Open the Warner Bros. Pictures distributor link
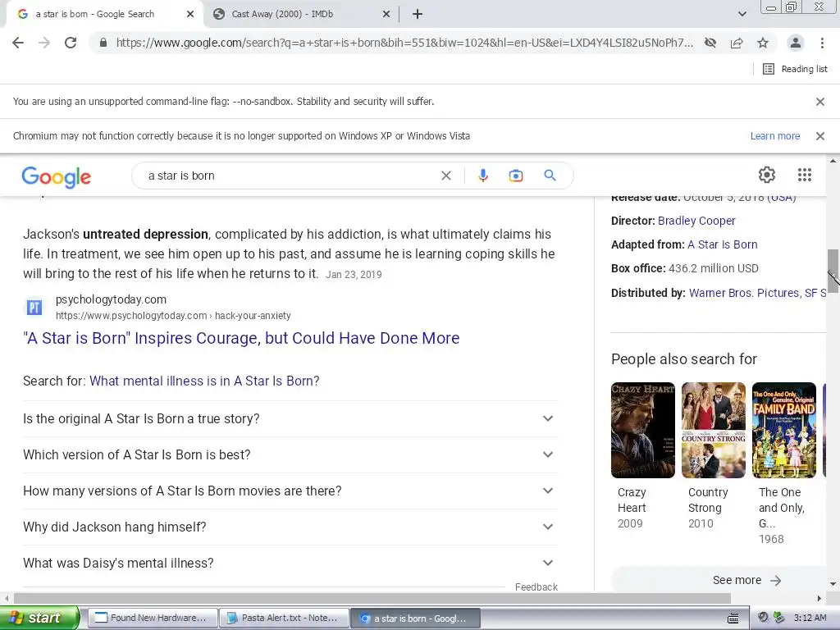 [x=744, y=293]
